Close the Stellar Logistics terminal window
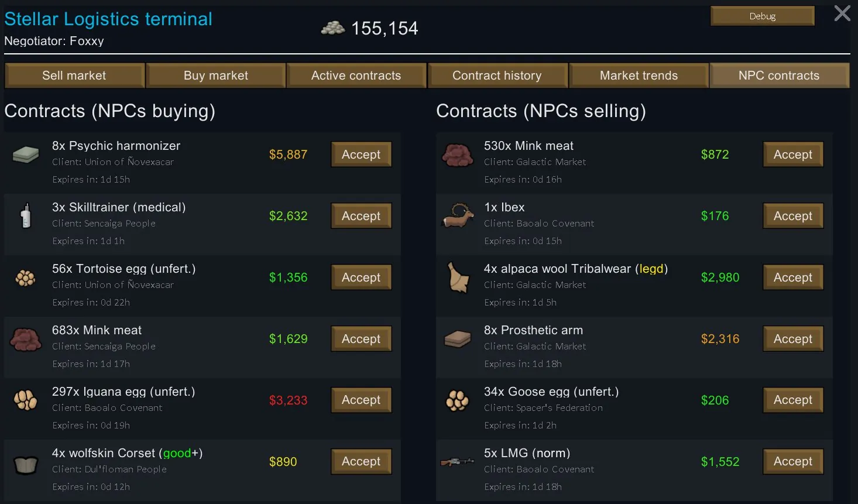Image resolution: width=858 pixels, height=504 pixels. [x=842, y=13]
